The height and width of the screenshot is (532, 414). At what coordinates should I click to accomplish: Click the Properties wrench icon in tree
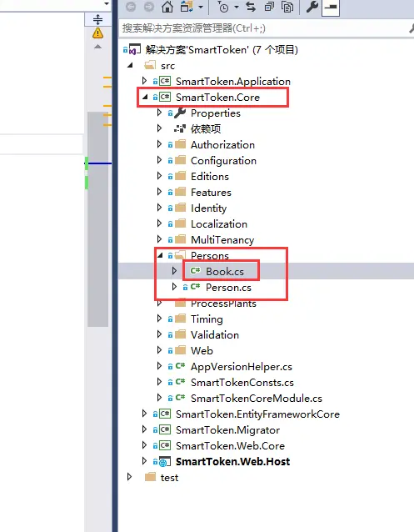click(x=180, y=113)
